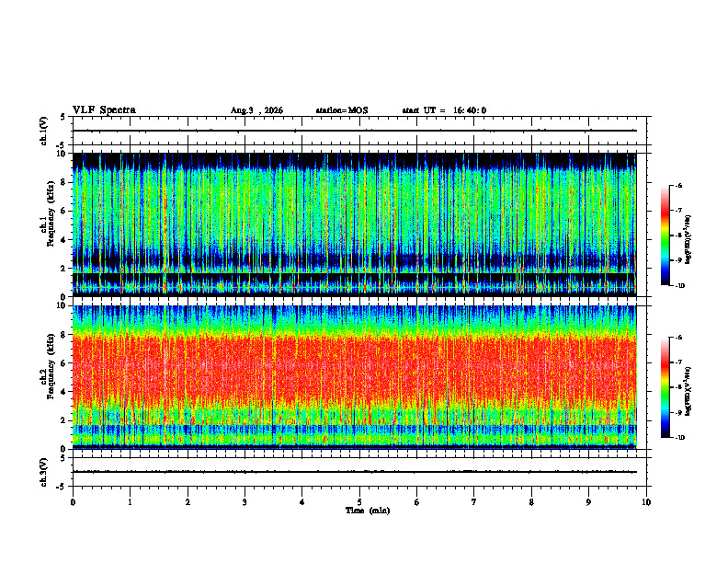
Task: Click the ch.1 colorbar log(PSD) unit label
Action: 688,240
